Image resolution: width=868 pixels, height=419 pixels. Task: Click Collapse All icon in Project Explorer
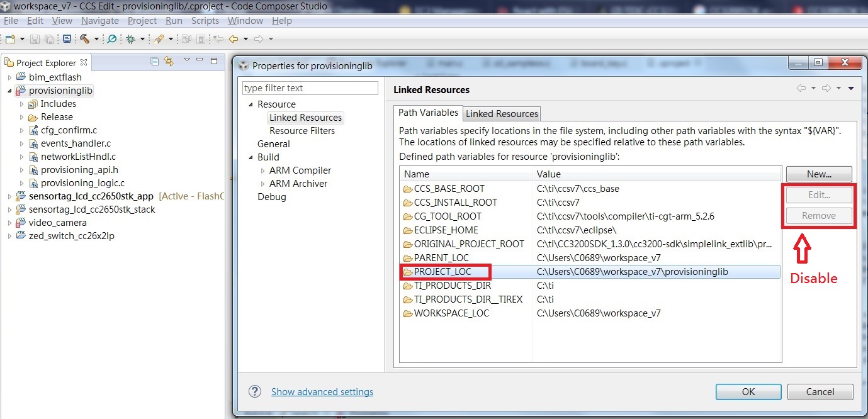(155, 61)
